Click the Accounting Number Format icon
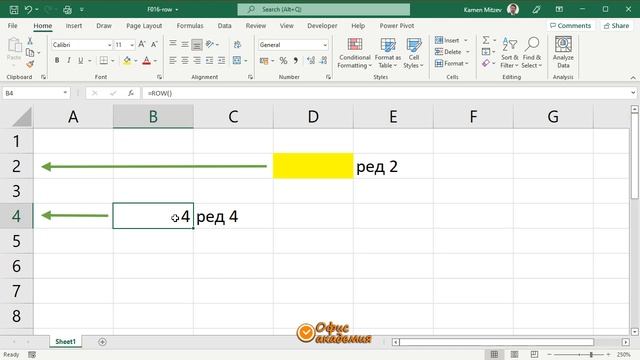The image size is (640, 360). tap(264, 61)
